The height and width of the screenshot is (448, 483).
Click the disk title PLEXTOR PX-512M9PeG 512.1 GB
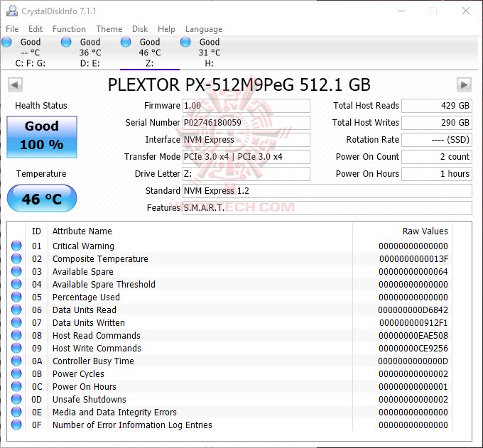[239, 84]
